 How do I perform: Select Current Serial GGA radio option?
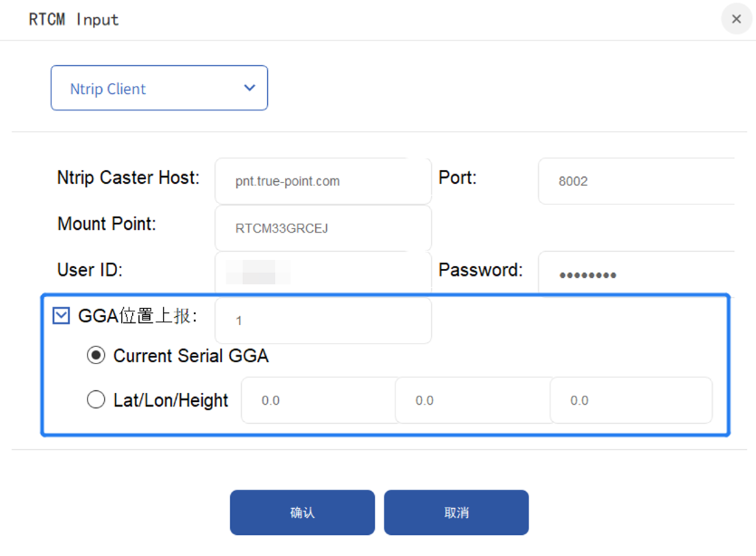tap(96, 356)
